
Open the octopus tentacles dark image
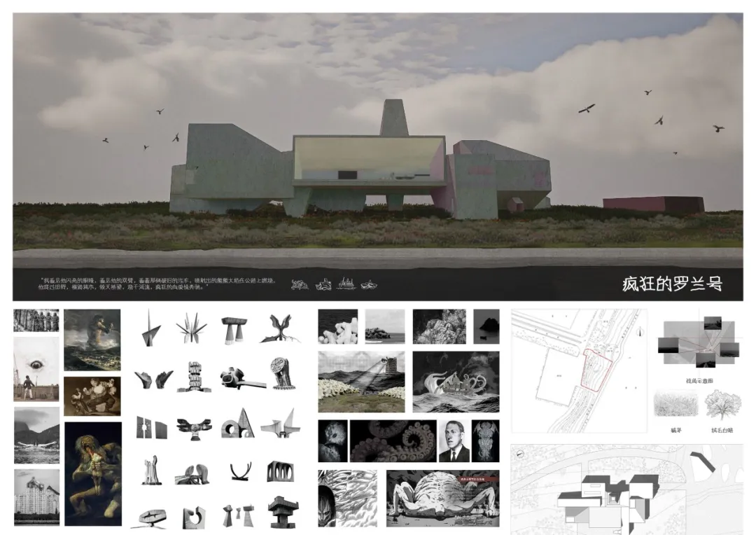[x=393, y=441]
